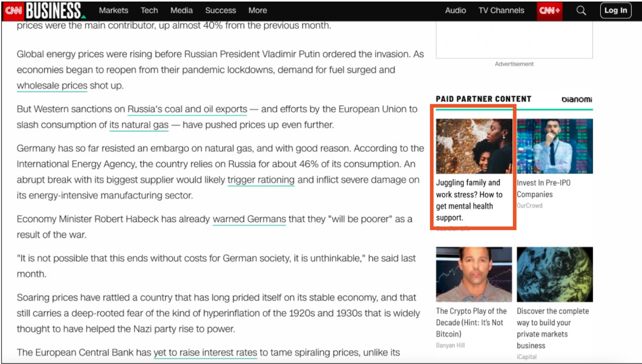This screenshot has height=364, width=642.
Task: Click the red CNN+ icon in the navbar
Action: tap(549, 10)
